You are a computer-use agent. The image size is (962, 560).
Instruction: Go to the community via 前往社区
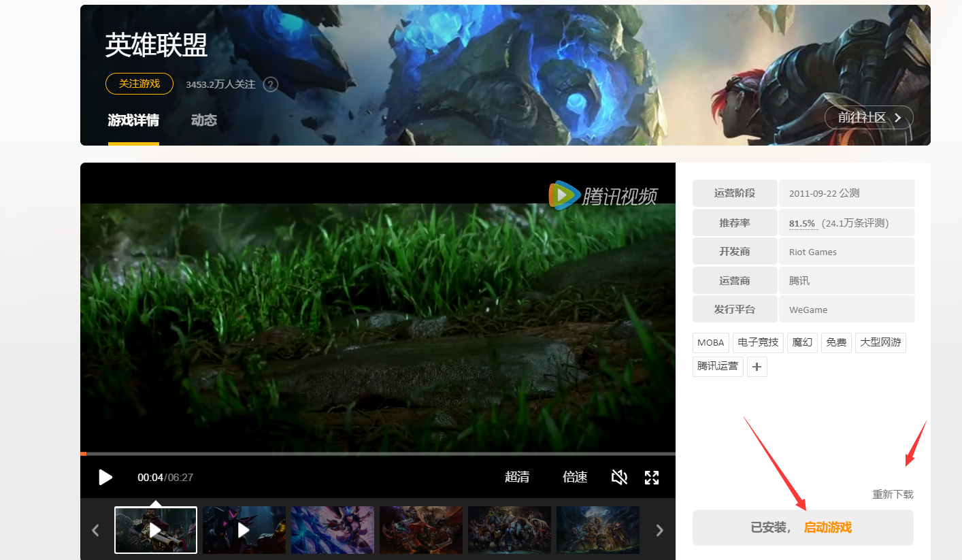pos(869,118)
